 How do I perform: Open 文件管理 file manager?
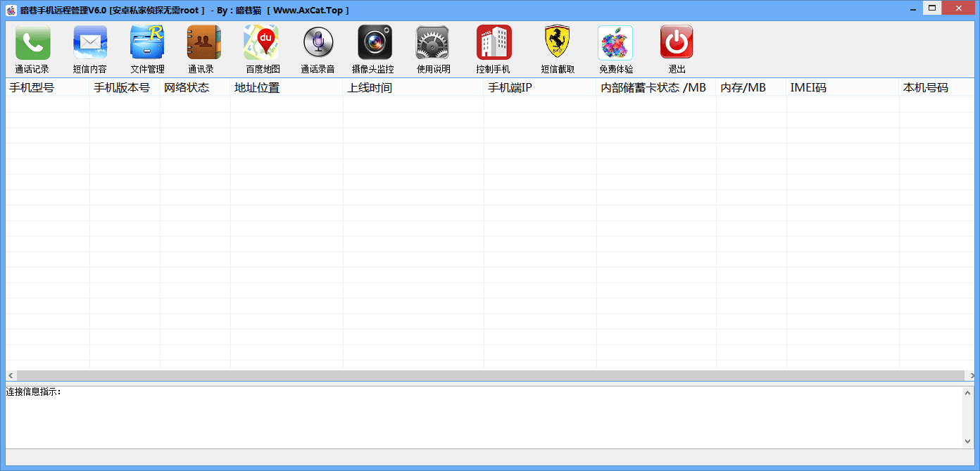click(x=147, y=43)
